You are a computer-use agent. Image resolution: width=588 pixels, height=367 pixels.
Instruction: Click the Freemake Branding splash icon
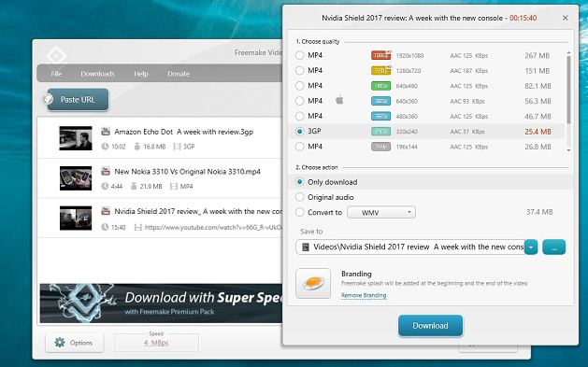[x=313, y=283]
